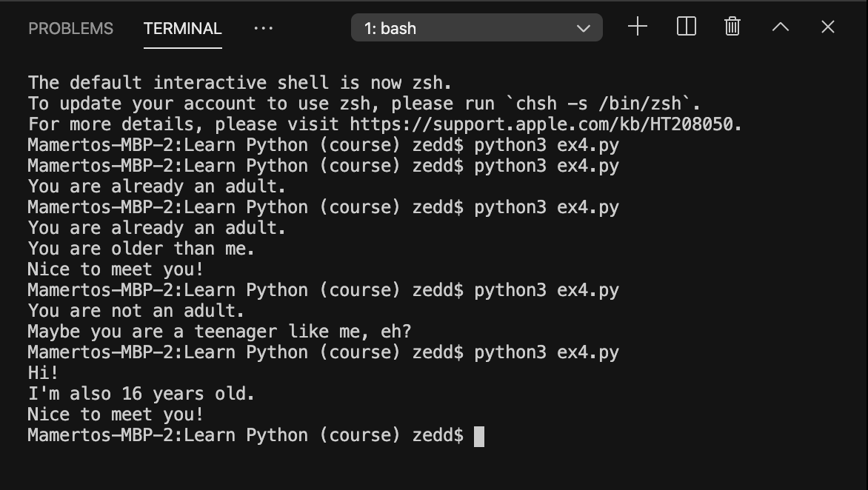Click the 'You are not an adult.' output

tap(136, 311)
